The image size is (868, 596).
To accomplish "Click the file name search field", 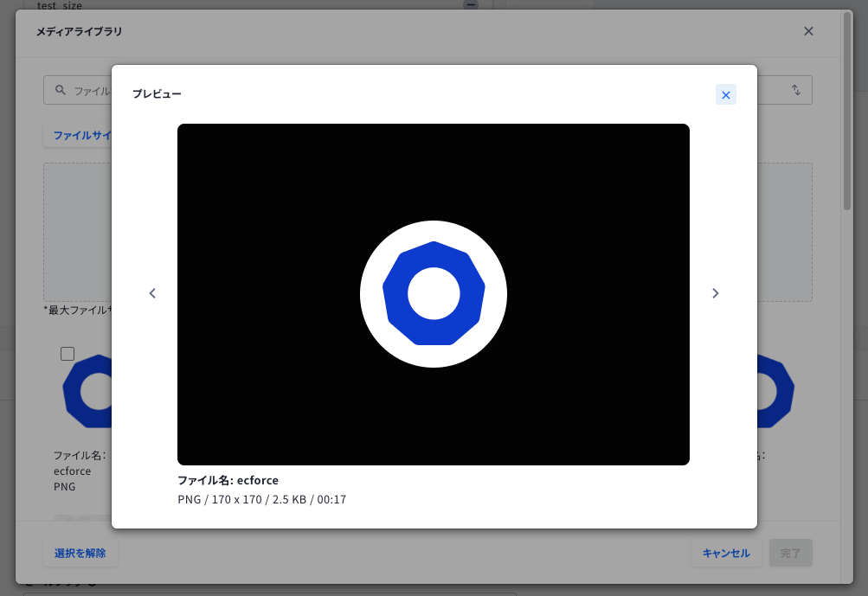I will (78, 90).
